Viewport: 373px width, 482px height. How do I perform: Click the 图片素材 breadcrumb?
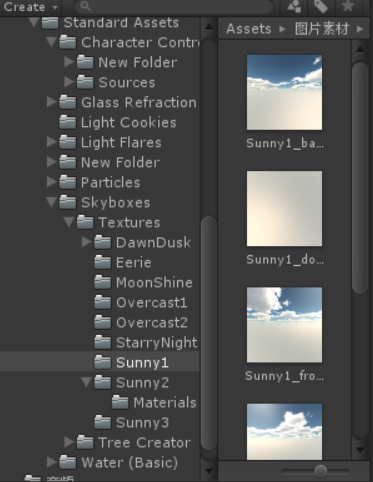(322, 29)
